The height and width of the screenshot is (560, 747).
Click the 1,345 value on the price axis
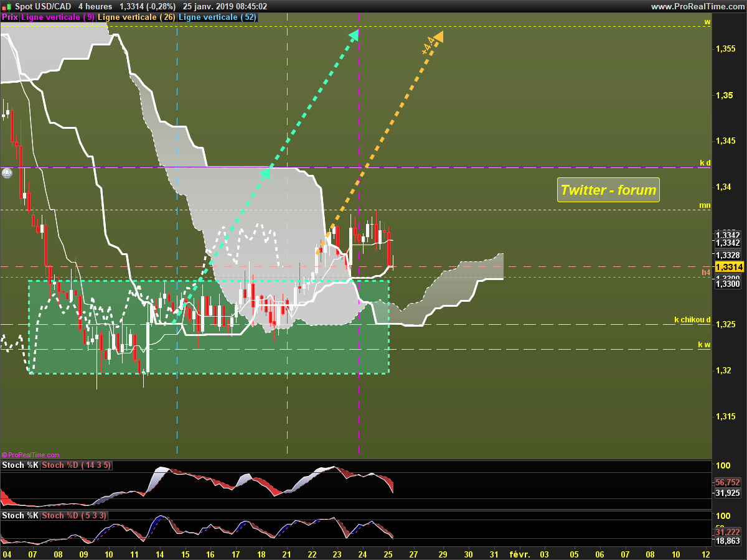(726, 141)
